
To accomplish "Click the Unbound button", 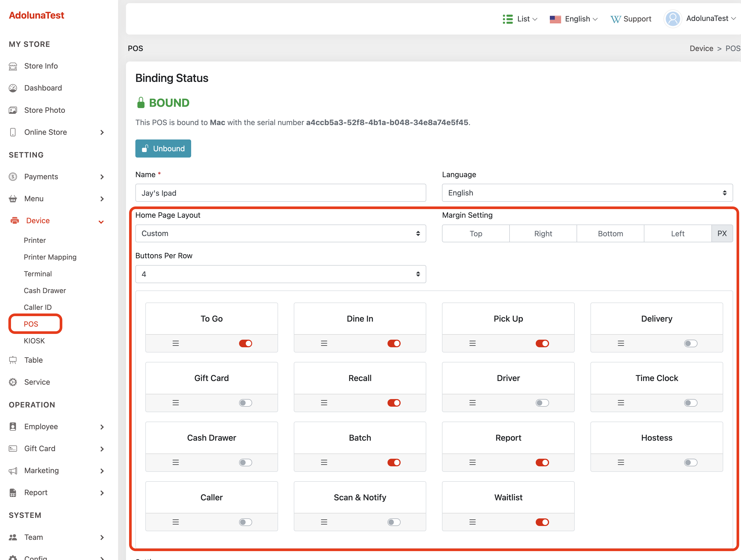I will tap(163, 149).
